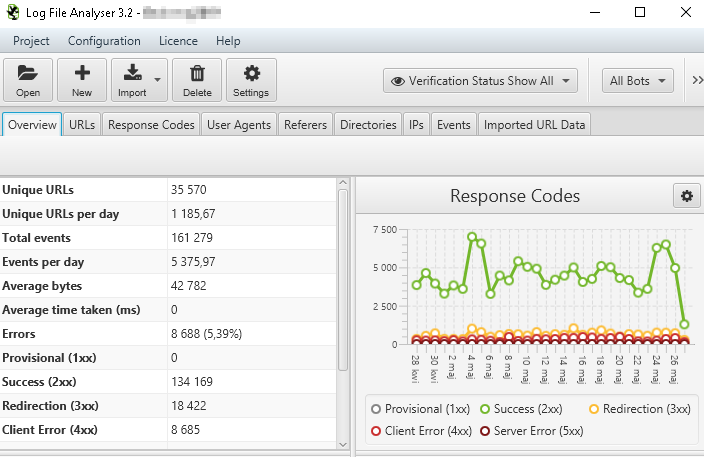
Task: Switch to the Imported URL Data tab
Action: [535, 125]
